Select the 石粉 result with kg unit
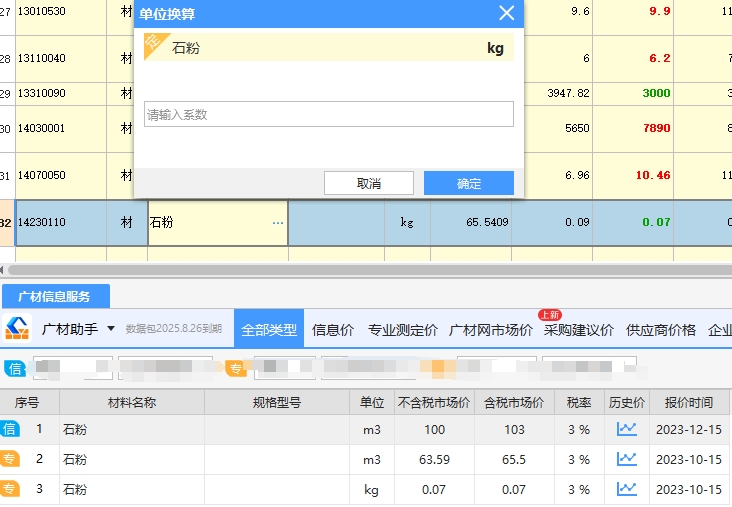The height and width of the screenshot is (507, 732). pyautogui.click(x=366, y=489)
